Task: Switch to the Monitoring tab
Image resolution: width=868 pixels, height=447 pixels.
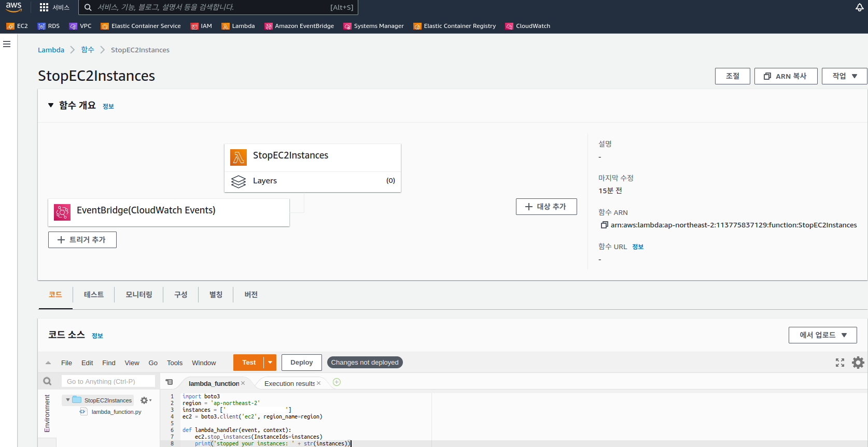Action: [x=139, y=295]
